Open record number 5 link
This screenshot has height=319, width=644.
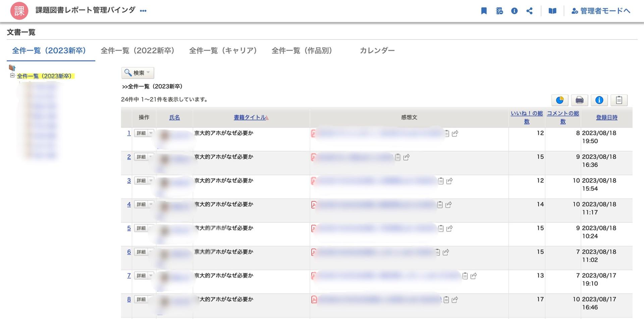point(129,228)
